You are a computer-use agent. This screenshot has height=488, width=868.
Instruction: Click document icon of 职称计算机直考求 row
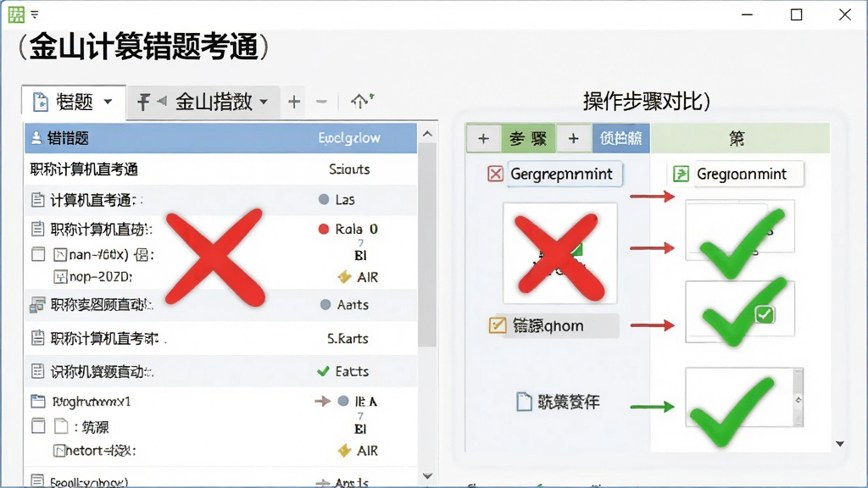(x=37, y=337)
